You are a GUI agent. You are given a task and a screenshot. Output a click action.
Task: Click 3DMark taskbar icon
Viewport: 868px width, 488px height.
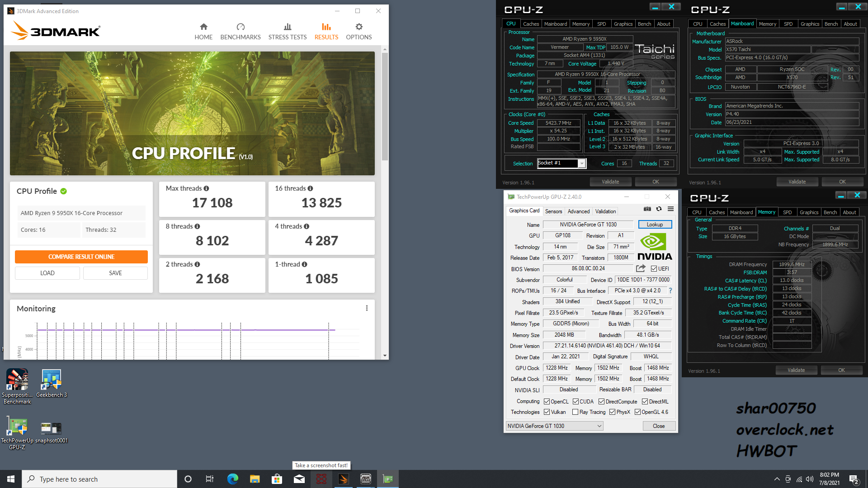click(343, 479)
